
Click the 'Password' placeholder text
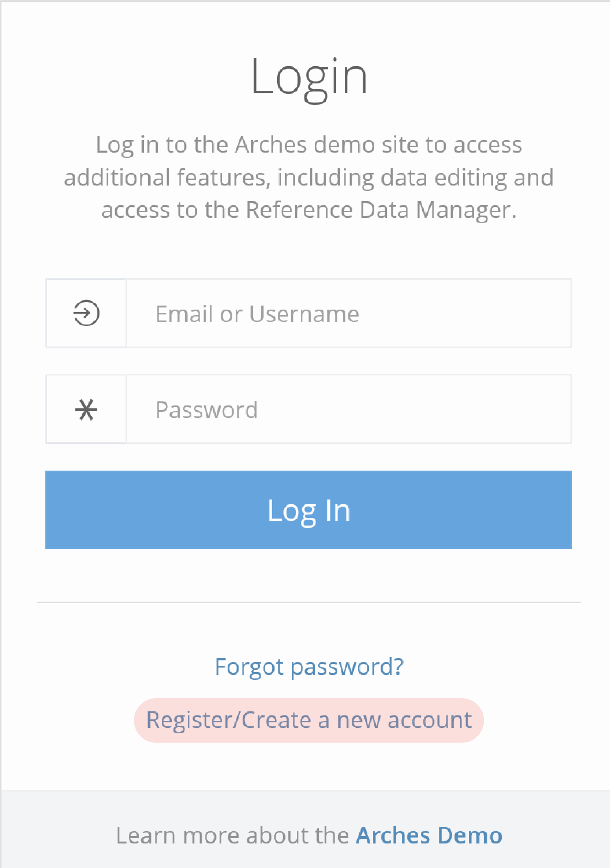point(207,410)
